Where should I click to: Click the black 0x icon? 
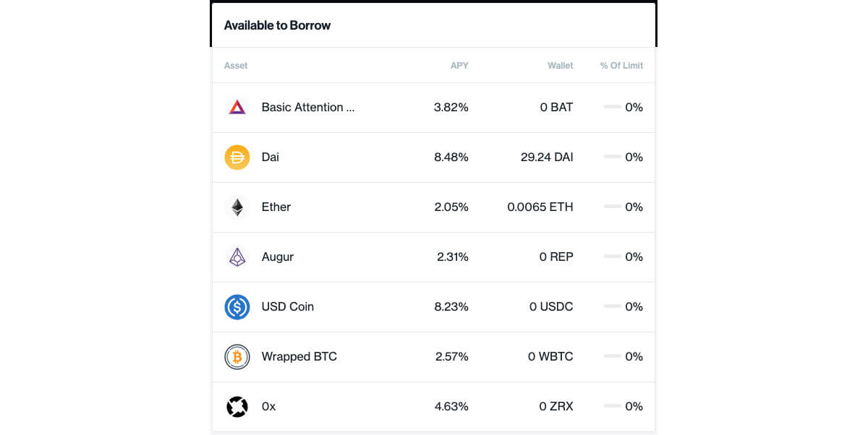click(x=237, y=407)
